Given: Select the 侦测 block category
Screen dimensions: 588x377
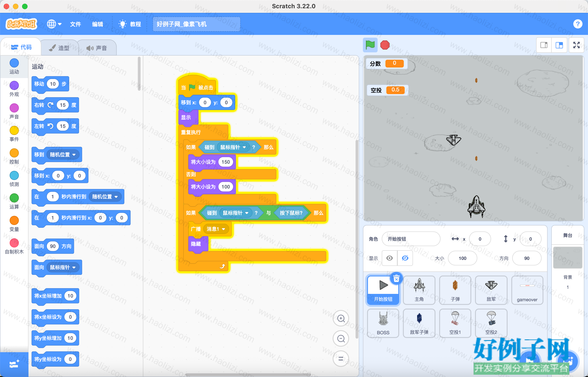Looking at the screenshot, I should click(14, 179).
